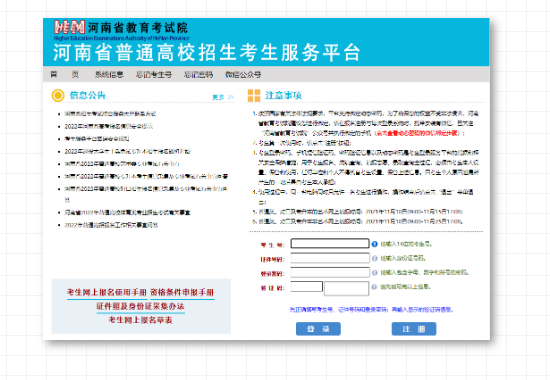Open the 考生网上报名使用手册 link
The height and width of the screenshot is (380, 550).
tap(107, 292)
